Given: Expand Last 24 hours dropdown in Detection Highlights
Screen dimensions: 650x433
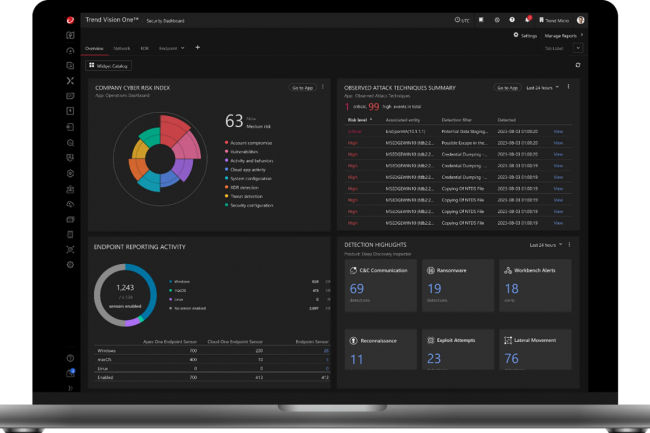Looking at the screenshot, I should coord(545,245).
